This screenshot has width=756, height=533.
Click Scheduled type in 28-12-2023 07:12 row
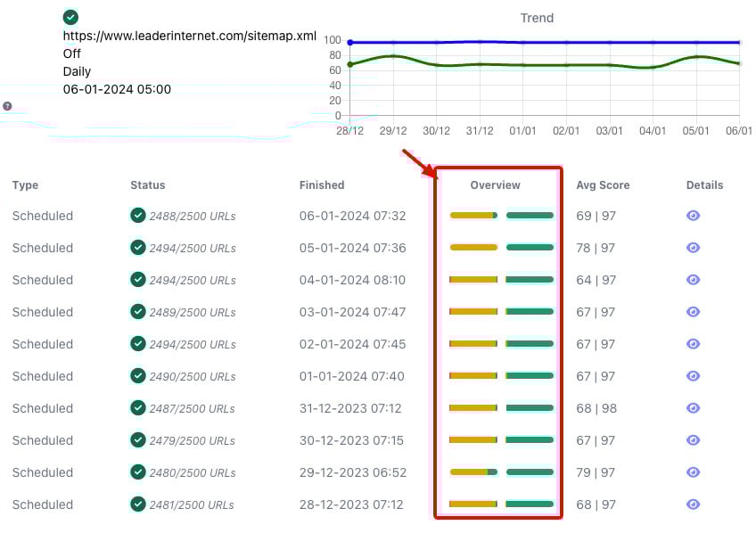point(43,505)
